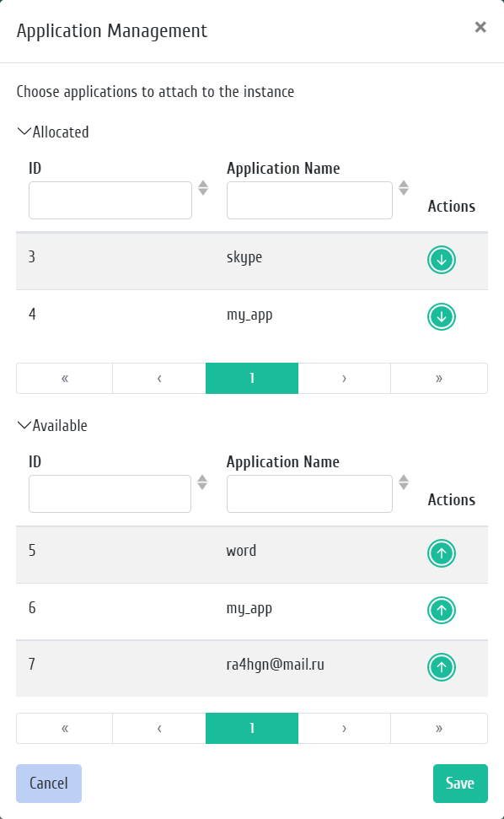Select page 1 in Available pagination
This screenshot has width=504, height=819.
click(252, 728)
